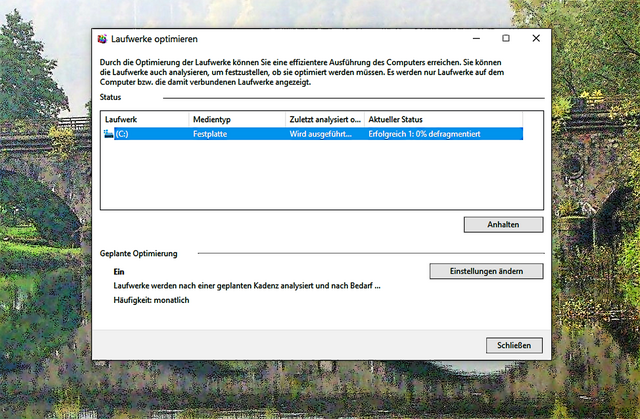
Task: Sort by Medientyp column header
Action: point(237,120)
